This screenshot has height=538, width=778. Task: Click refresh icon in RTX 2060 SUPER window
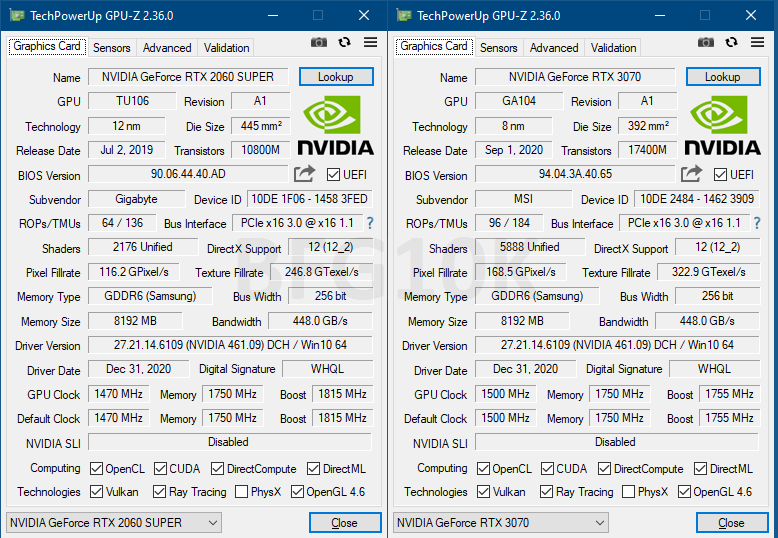[344, 43]
